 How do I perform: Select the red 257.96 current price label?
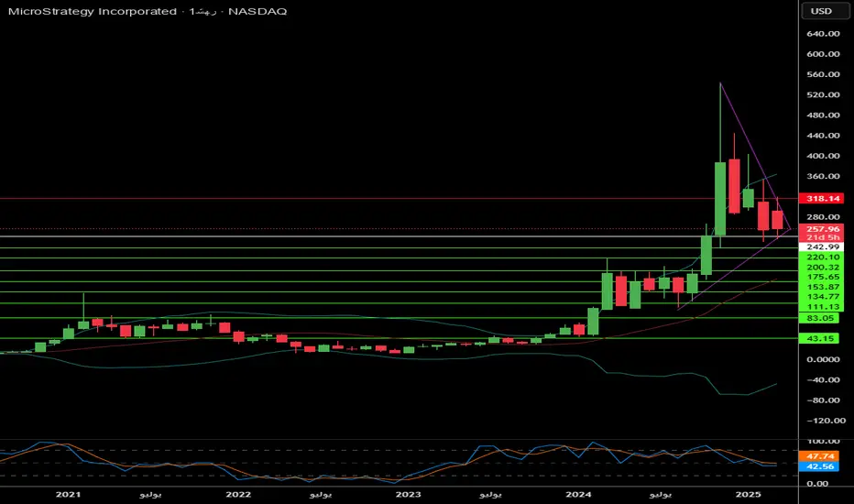point(821,229)
